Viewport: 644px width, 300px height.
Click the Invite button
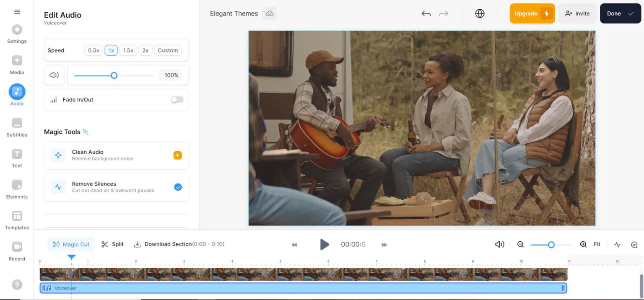point(577,13)
